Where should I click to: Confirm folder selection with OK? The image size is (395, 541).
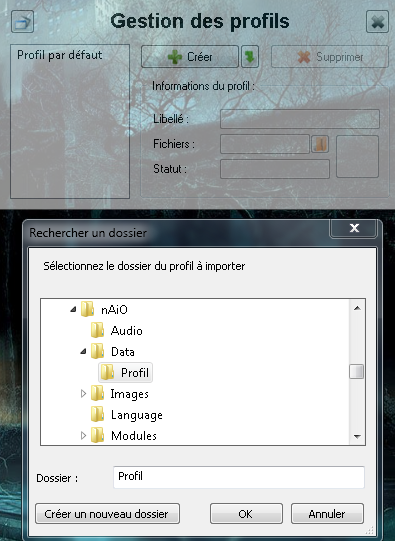coord(246,514)
